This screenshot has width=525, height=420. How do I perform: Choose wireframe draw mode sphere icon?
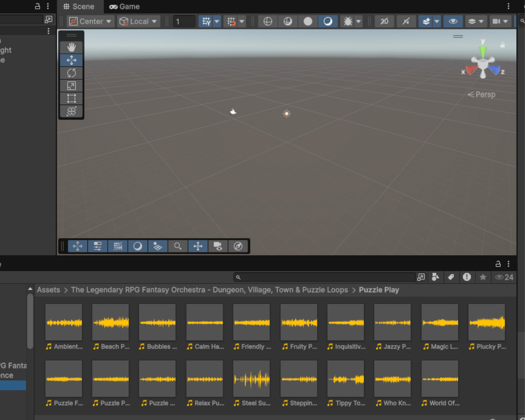pyautogui.click(x=268, y=22)
